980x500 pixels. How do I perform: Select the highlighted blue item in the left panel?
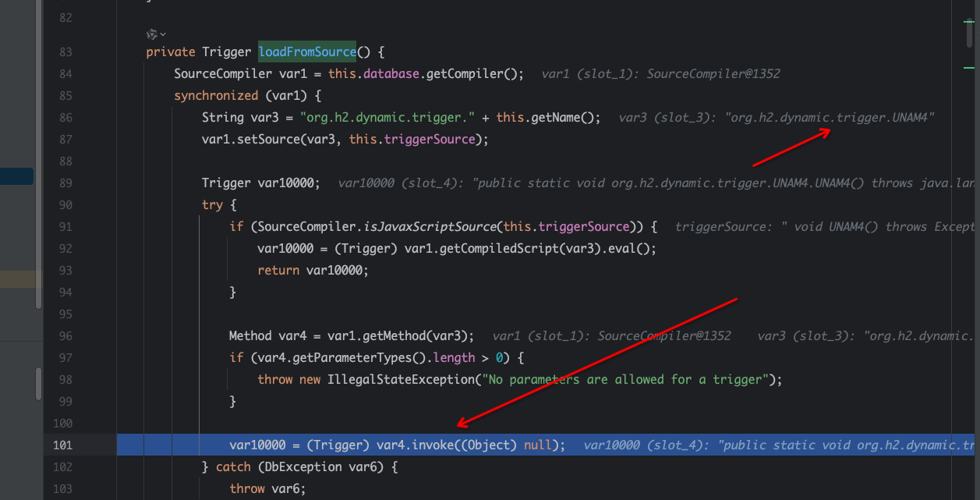(x=16, y=176)
